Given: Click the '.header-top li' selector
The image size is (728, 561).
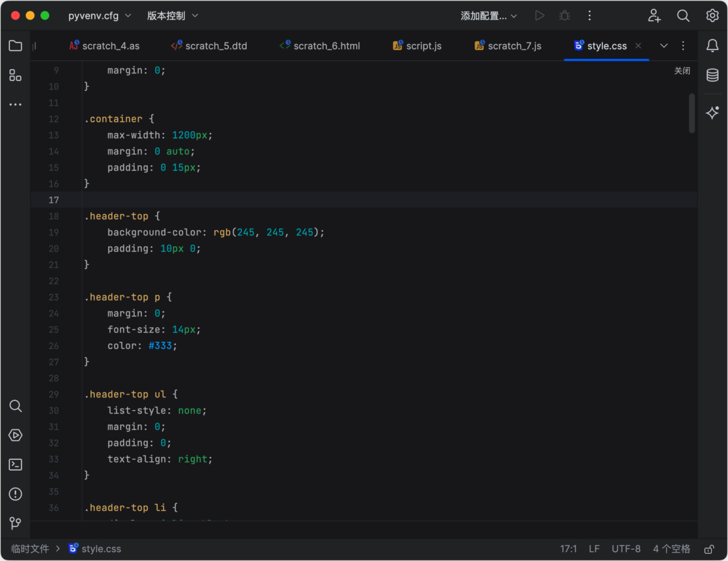Looking at the screenshot, I should pos(125,508).
